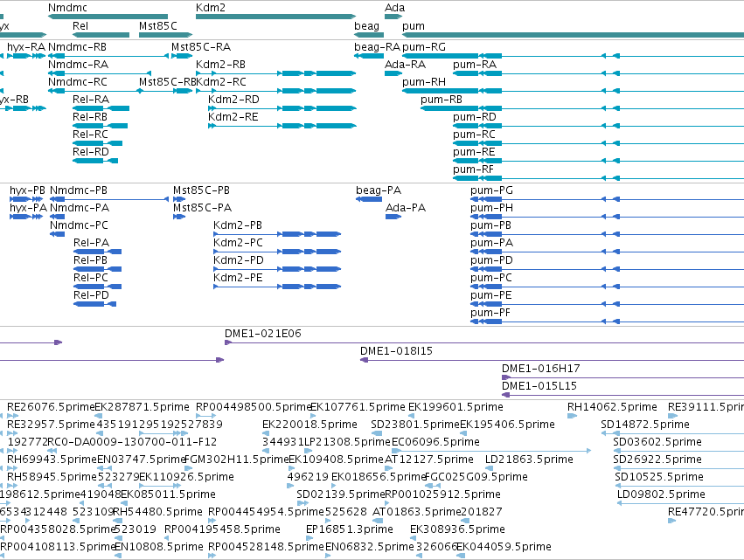The height and width of the screenshot is (560, 744).
Task: Select the pum gene span
Action: (x=573, y=35)
